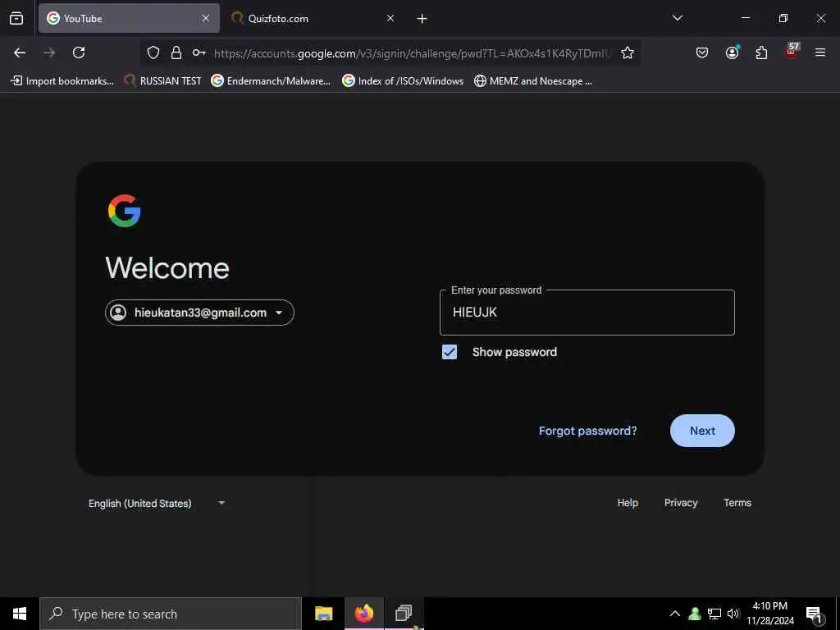Open the Terms link
Viewport: 840px width, 630px height.
click(737, 503)
